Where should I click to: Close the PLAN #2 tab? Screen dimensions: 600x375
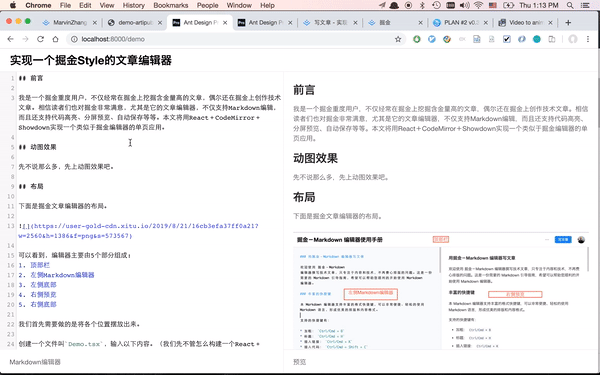click(486, 23)
